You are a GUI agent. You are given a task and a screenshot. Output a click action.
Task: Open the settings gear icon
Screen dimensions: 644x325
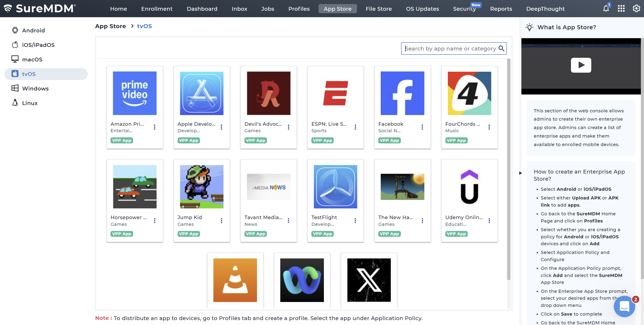coord(636,8)
